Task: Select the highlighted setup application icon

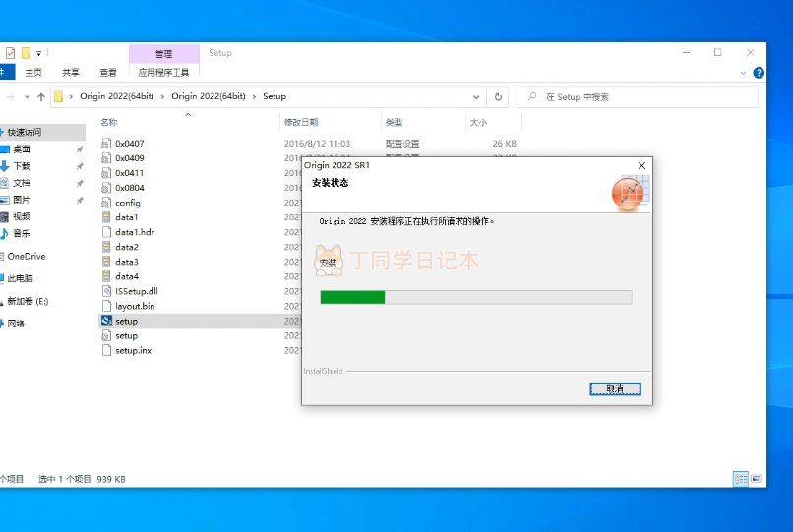Action: click(x=106, y=321)
